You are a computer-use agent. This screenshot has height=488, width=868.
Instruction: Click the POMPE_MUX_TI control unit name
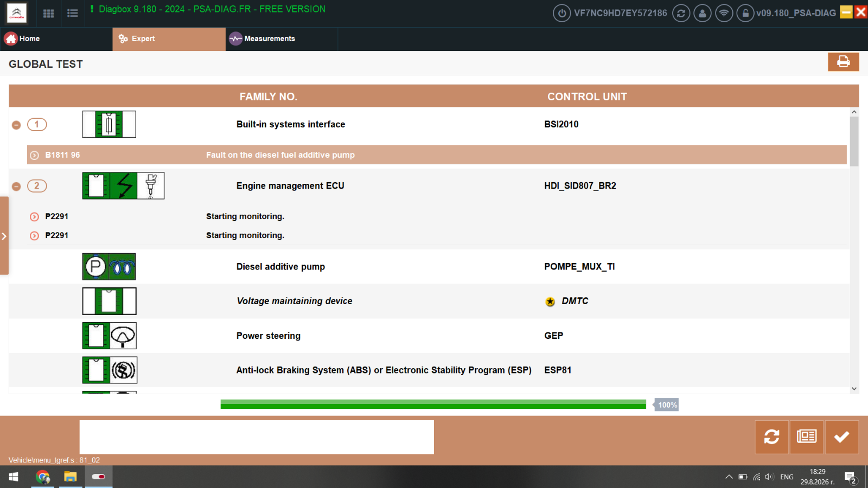[579, 267]
